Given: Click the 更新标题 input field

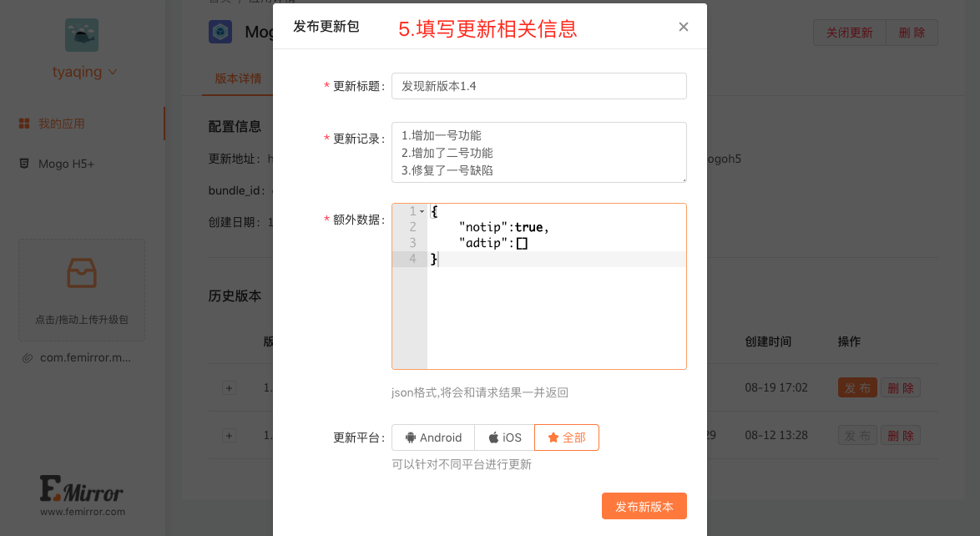Looking at the screenshot, I should (539, 86).
